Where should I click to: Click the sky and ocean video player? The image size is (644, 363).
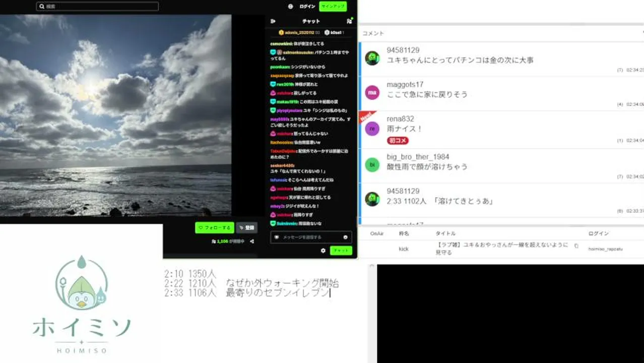(115, 115)
